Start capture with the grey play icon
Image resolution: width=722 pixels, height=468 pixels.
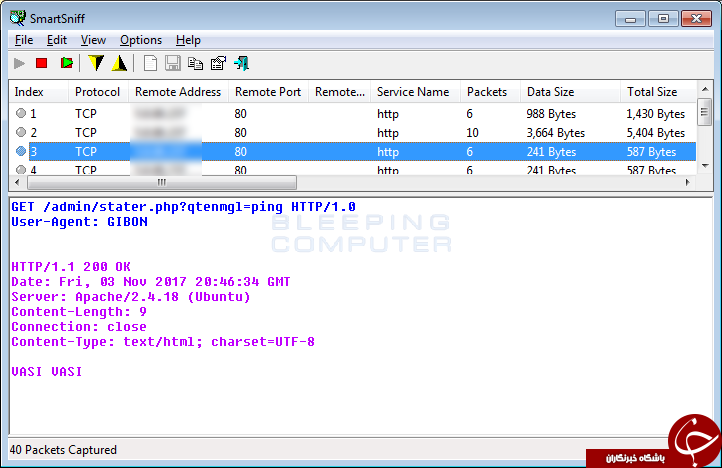19,63
